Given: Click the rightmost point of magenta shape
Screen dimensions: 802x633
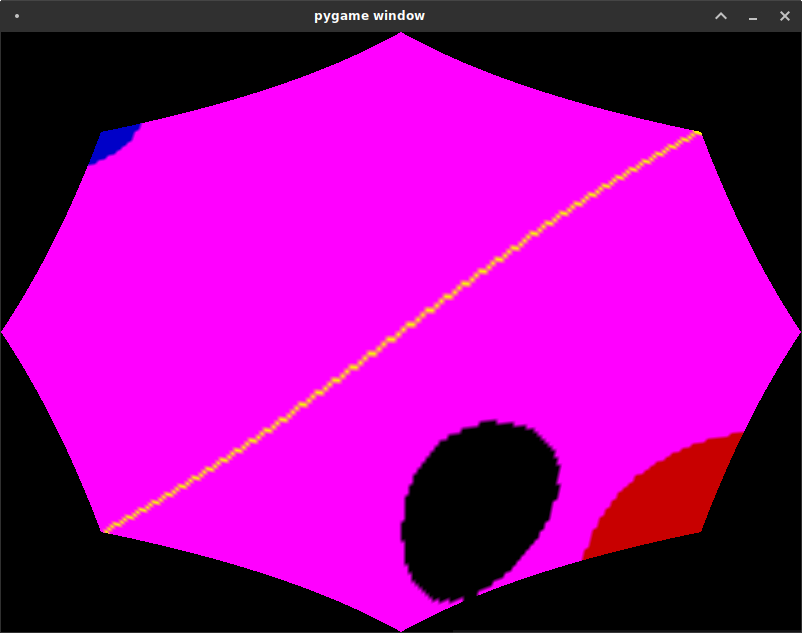Looking at the screenshot, I should 797,331.
